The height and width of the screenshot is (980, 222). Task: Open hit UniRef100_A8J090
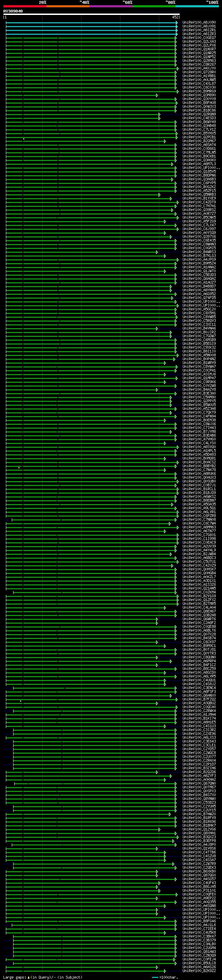[x=199, y=23]
